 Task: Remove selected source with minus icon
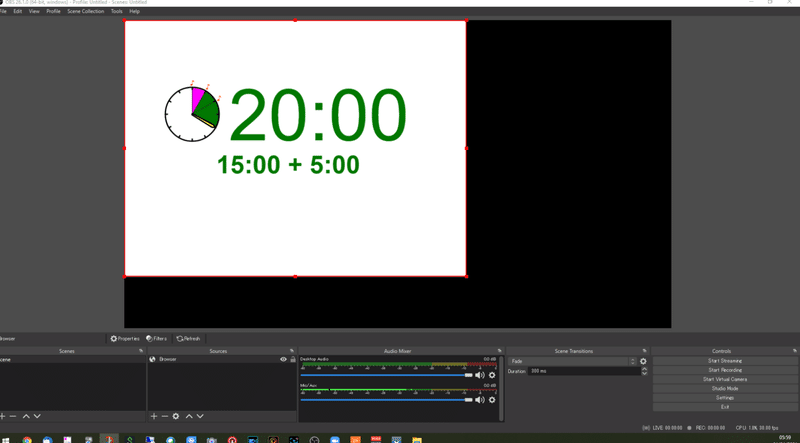(x=165, y=416)
